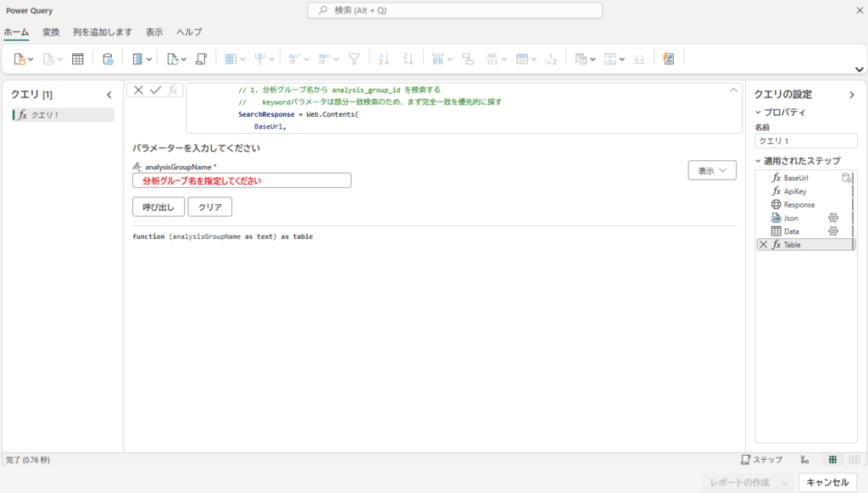Open the Advanced Editor scroll icon
Screen dimensions: 868x493
tap(202, 58)
